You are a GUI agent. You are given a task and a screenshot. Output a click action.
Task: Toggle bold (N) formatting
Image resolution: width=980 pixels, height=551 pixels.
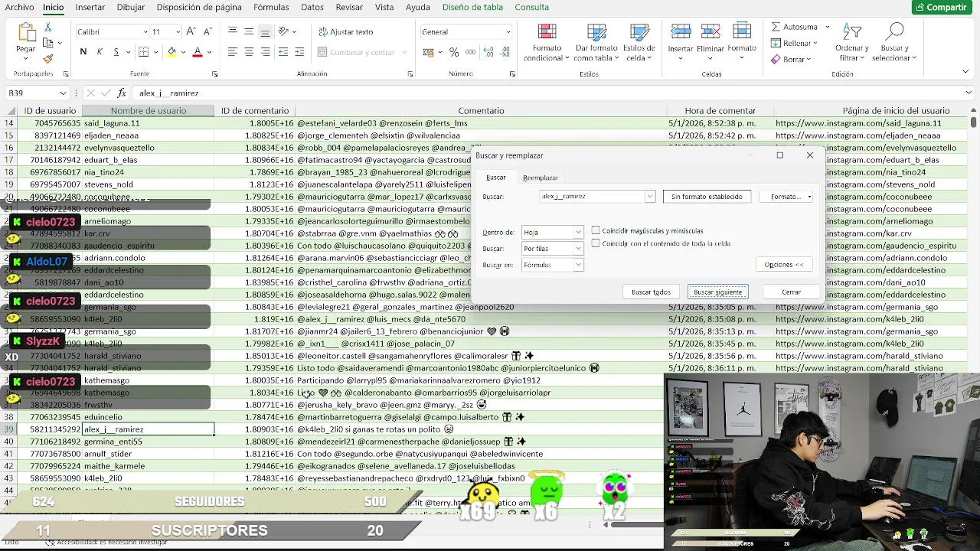(x=83, y=52)
